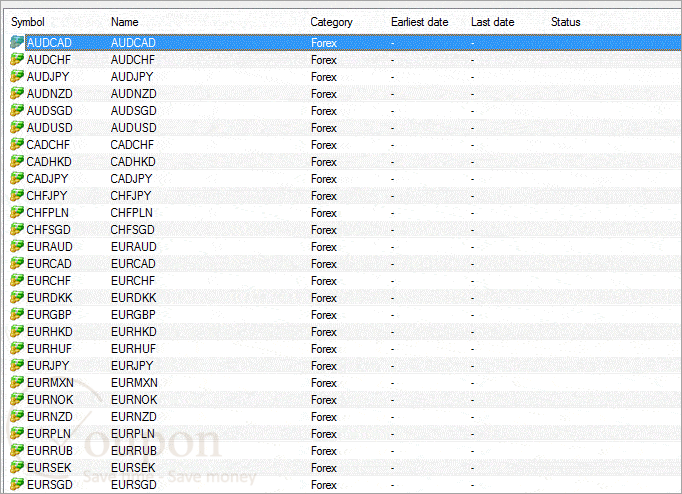
Task: Click the CHFJPY row icon
Action: point(17,195)
